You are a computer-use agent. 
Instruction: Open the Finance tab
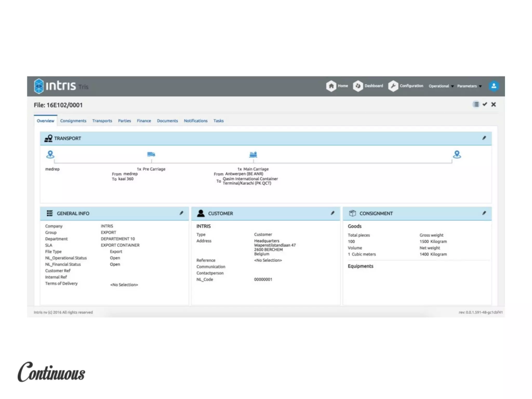(144, 121)
